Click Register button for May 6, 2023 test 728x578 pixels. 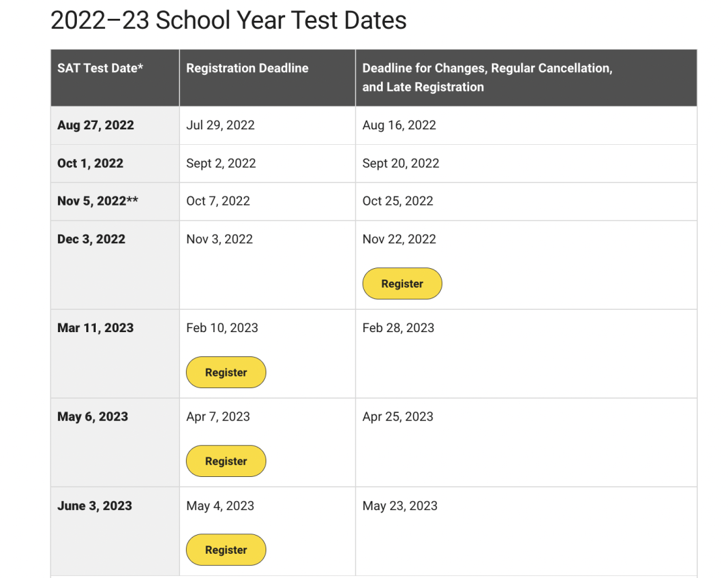pyautogui.click(x=226, y=461)
